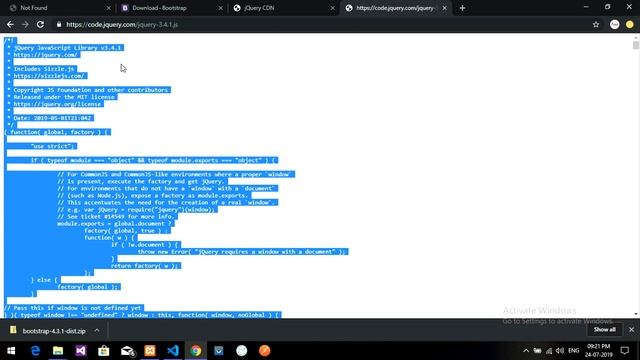Open Visual Studio from taskbar
This screenshot has height=360, width=640.
click(81, 351)
